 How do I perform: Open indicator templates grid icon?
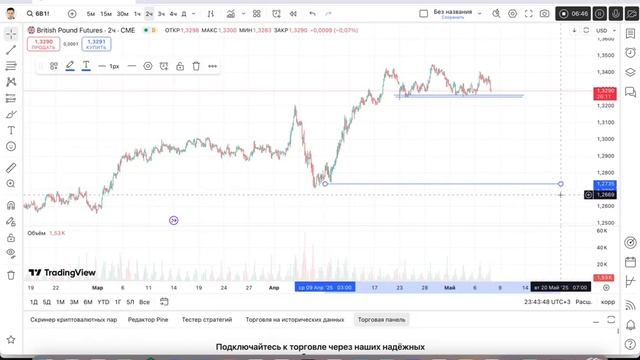(257, 14)
